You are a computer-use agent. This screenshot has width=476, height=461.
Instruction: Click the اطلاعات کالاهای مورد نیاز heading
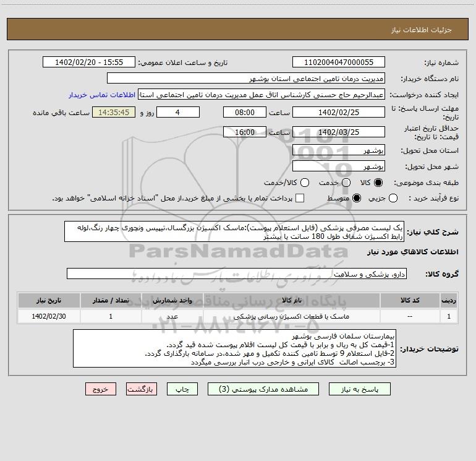pos(413,252)
